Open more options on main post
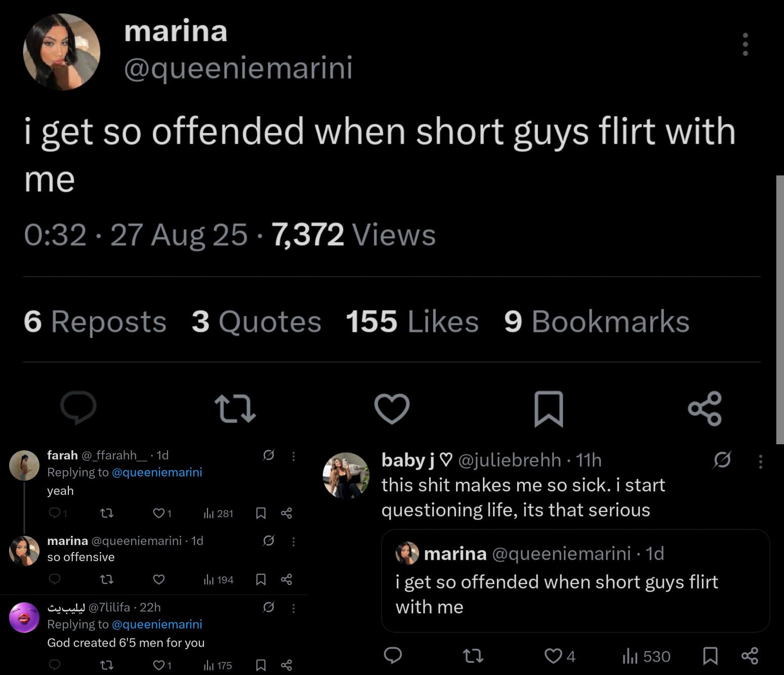 745,45
